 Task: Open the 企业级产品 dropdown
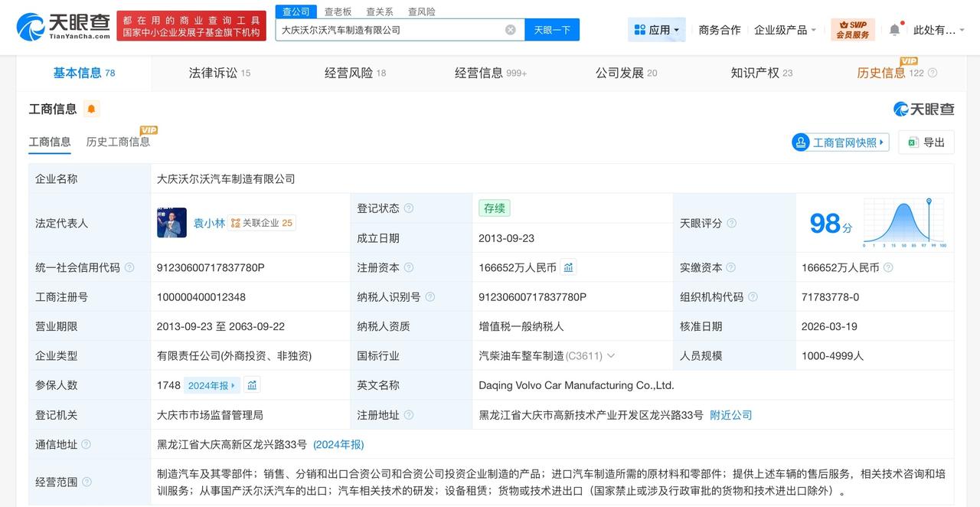[782, 28]
